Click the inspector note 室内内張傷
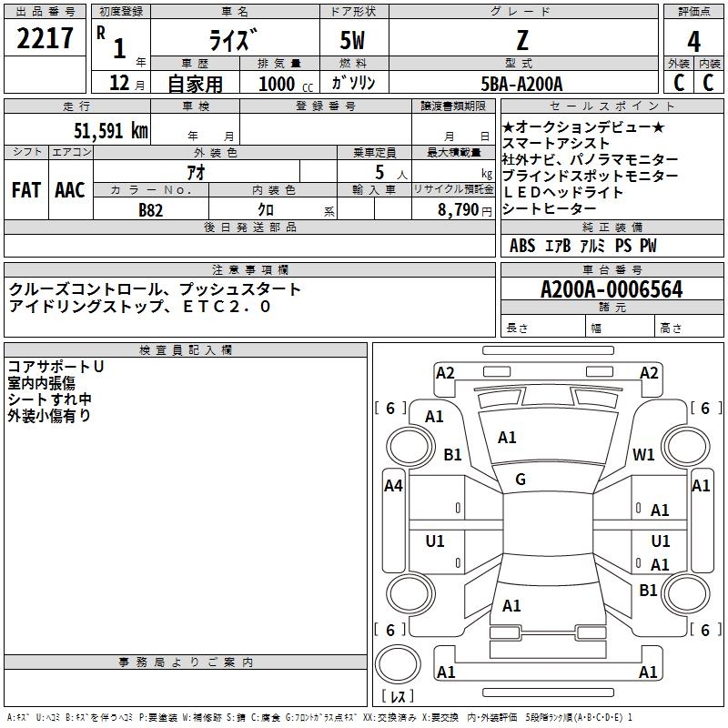This screenshot has height=728, width=728. pyautogui.click(x=41, y=382)
